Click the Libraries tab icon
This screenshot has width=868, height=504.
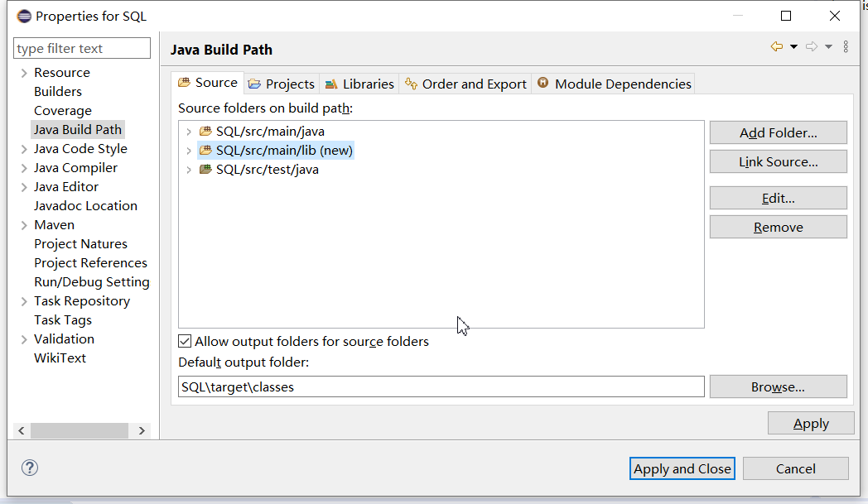click(330, 83)
